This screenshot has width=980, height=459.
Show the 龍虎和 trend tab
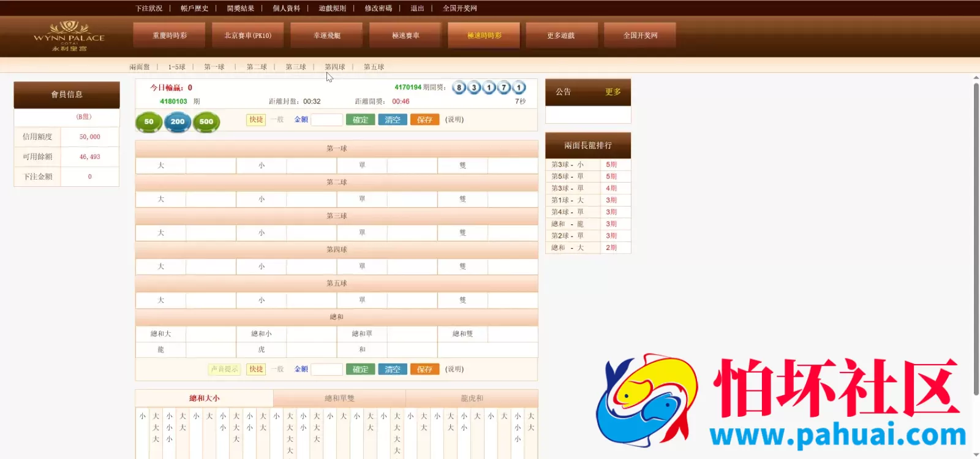(472, 398)
